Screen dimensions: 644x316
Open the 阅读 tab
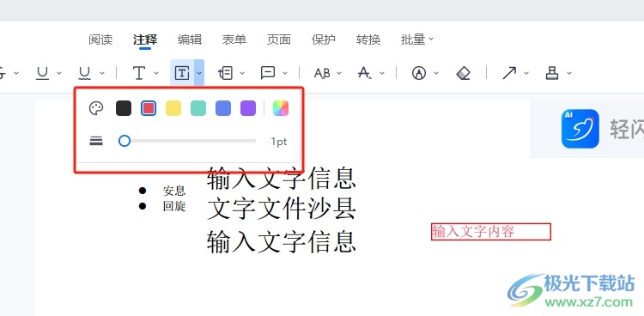click(x=100, y=39)
